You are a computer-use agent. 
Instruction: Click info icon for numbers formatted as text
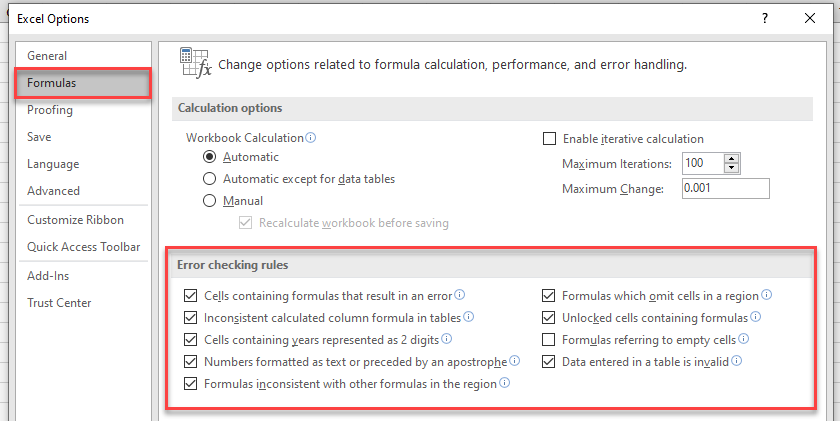point(515,360)
